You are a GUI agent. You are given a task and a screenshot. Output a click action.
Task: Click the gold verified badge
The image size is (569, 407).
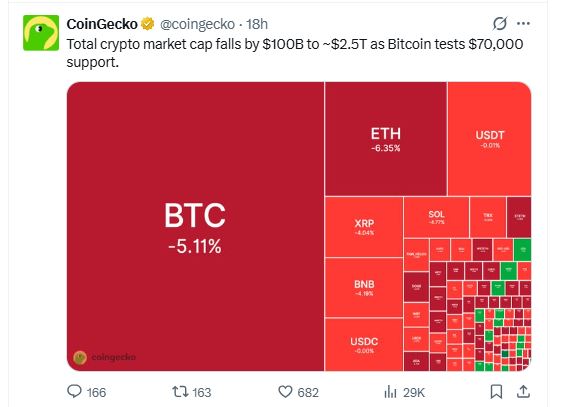147,24
